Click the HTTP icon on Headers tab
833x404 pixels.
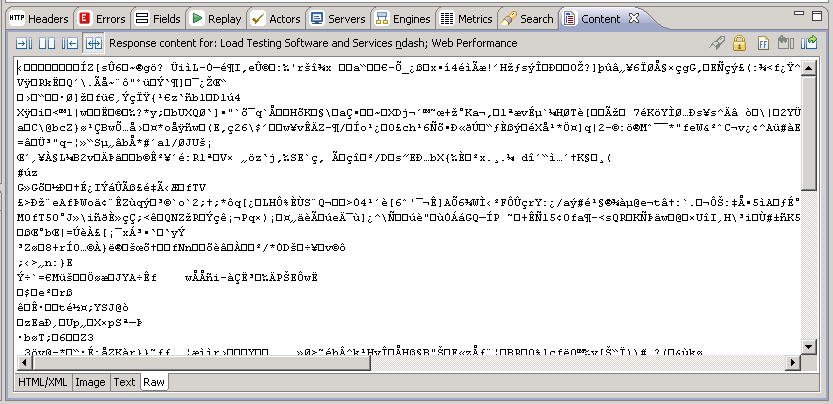17,19
